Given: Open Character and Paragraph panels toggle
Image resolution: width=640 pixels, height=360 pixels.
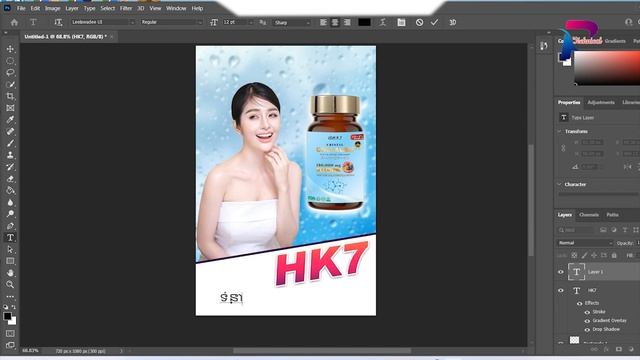Looking at the screenshot, I should click(x=401, y=22).
